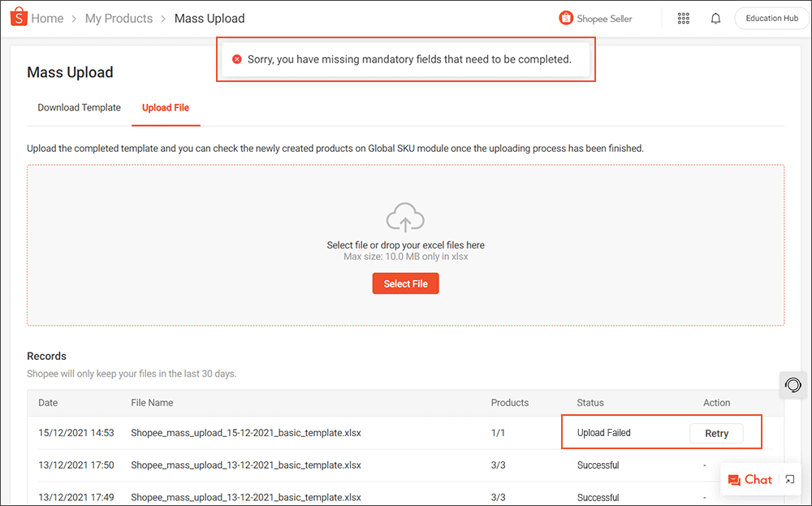Switch to the Download Template tab

coord(79,107)
